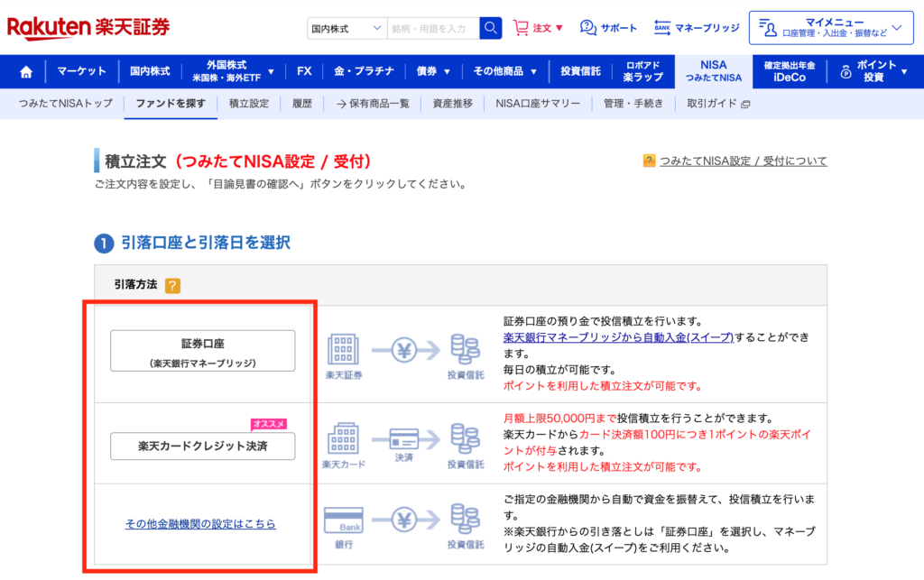
Task: Click the help icon beside つみたてNISA設定 / 受付について
Action: 649,161
